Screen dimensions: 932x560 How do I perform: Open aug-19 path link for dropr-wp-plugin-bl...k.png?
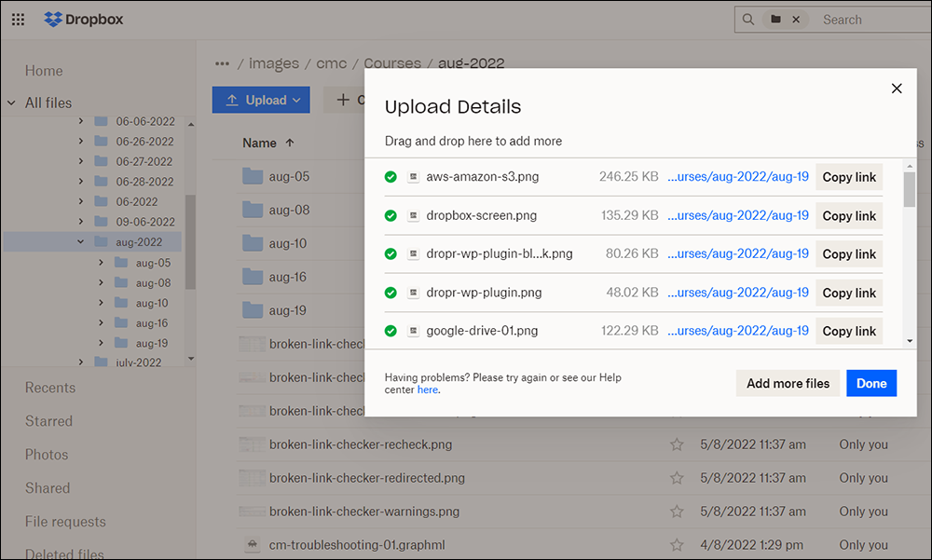point(737,253)
